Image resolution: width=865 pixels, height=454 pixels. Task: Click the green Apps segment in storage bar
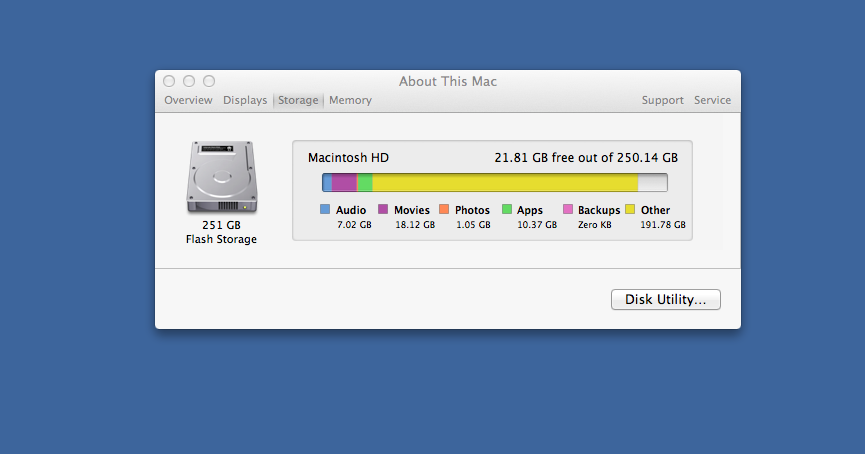(x=365, y=183)
